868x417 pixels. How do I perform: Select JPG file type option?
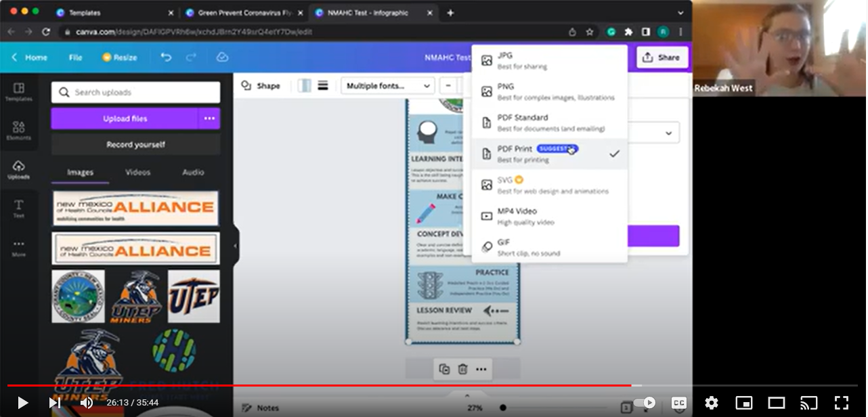pos(550,61)
